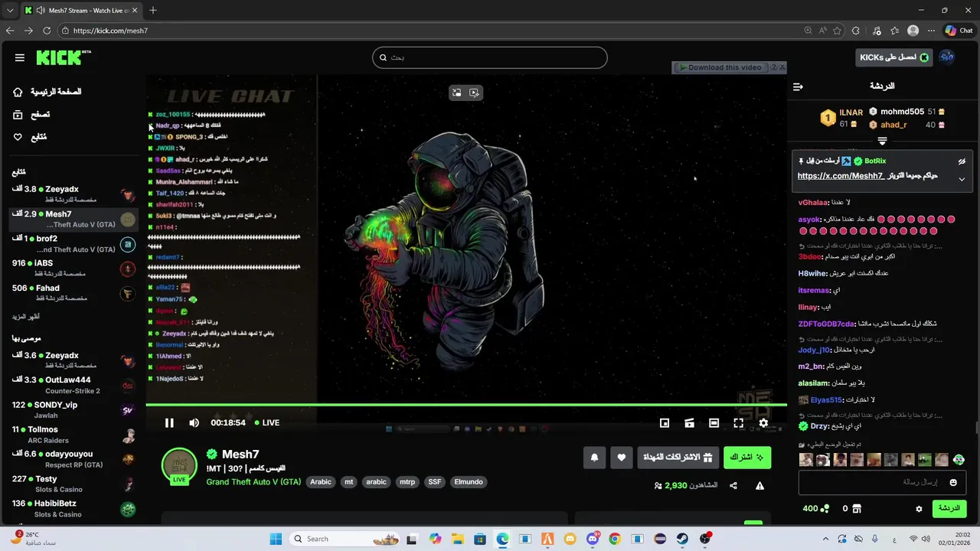
Task: Open the Mesh7 channel avatar
Action: 179,466
